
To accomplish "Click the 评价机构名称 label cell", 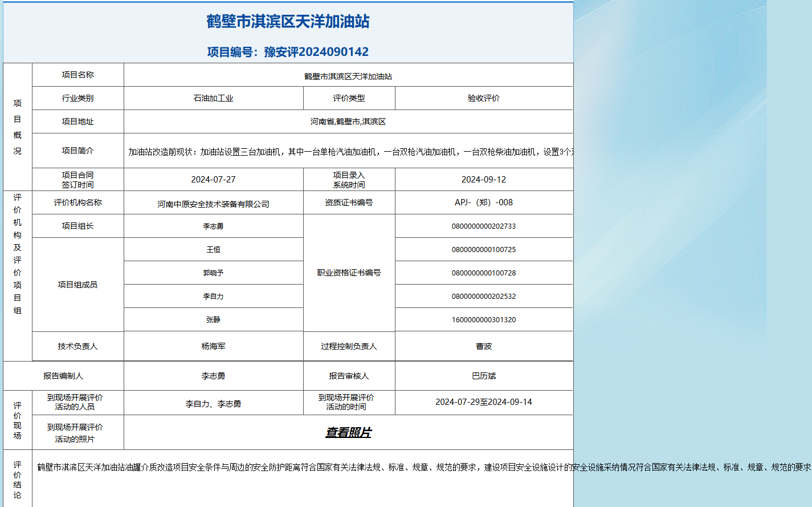I will pos(78,202).
